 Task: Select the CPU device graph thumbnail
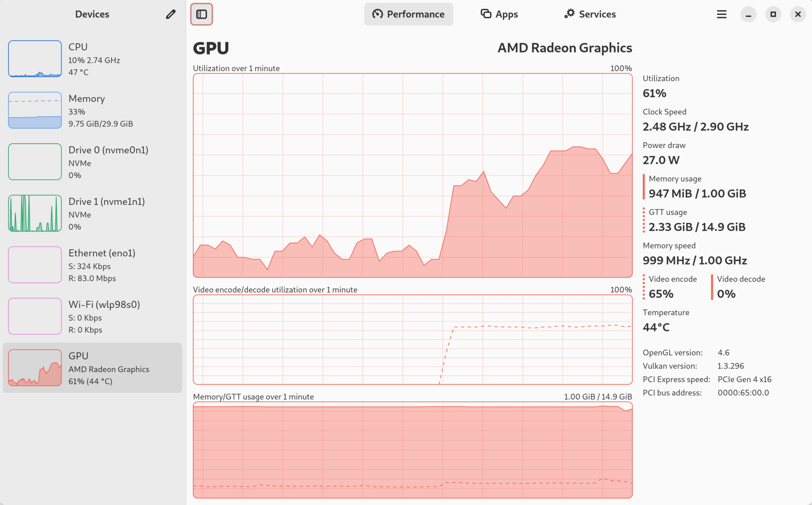(x=35, y=59)
